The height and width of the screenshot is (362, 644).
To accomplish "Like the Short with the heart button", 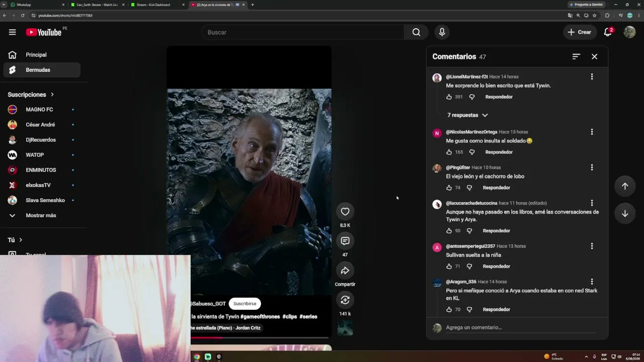I will click(x=345, y=212).
